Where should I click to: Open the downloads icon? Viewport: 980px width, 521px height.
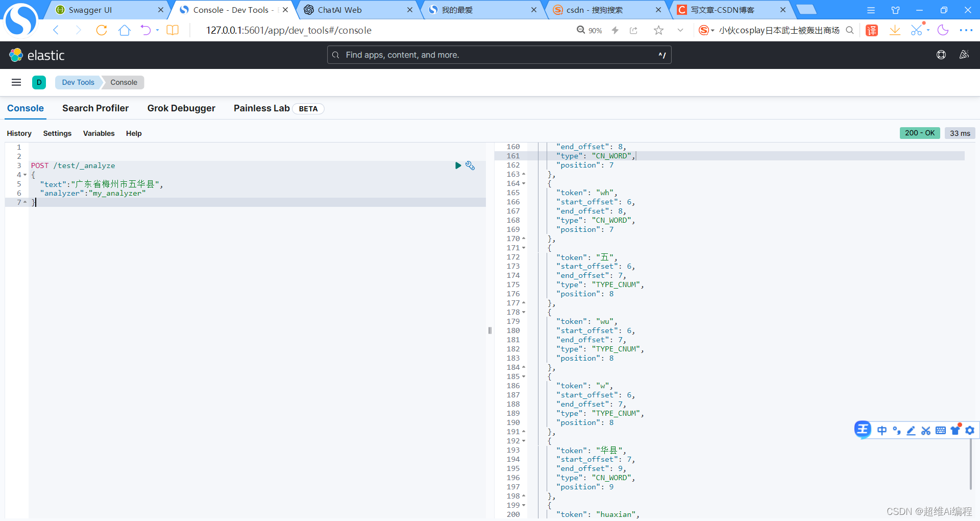tap(895, 30)
